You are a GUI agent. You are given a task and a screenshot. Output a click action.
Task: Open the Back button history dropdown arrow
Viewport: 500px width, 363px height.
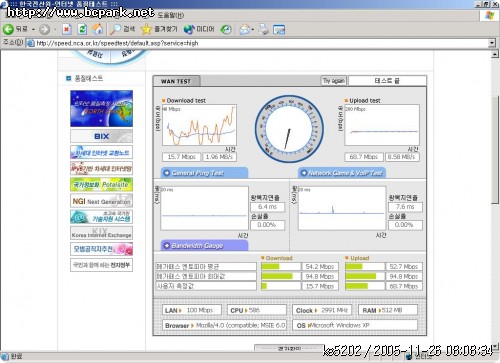click(x=33, y=30)
